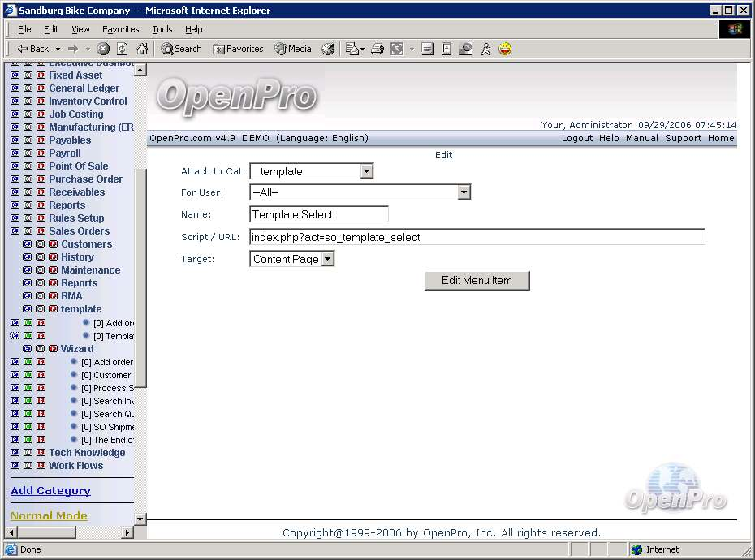Click the blue icon beside Wizard category
Screen dimensions: 755x560
(x=27, y=349)
